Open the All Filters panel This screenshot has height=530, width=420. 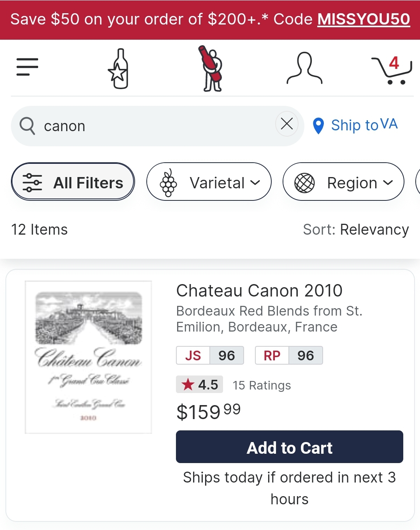click(x=73, y=182)
